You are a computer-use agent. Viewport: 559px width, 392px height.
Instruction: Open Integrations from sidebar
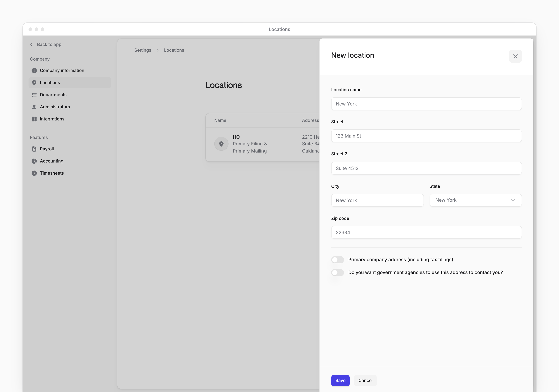[70, 119]
